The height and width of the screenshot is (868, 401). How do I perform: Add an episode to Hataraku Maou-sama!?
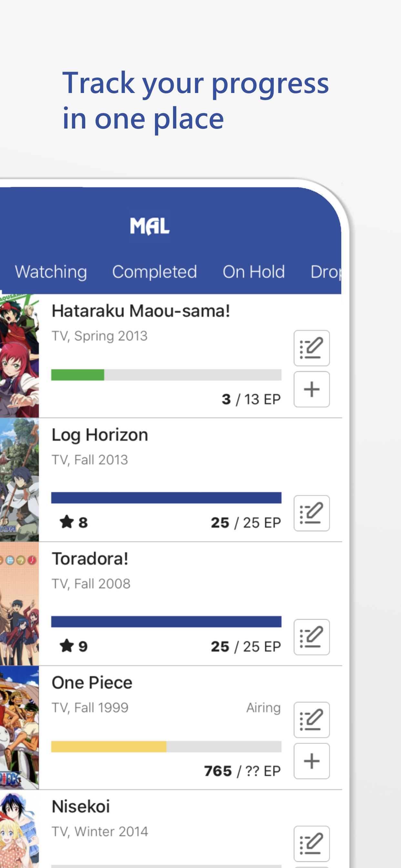[311, 389]
